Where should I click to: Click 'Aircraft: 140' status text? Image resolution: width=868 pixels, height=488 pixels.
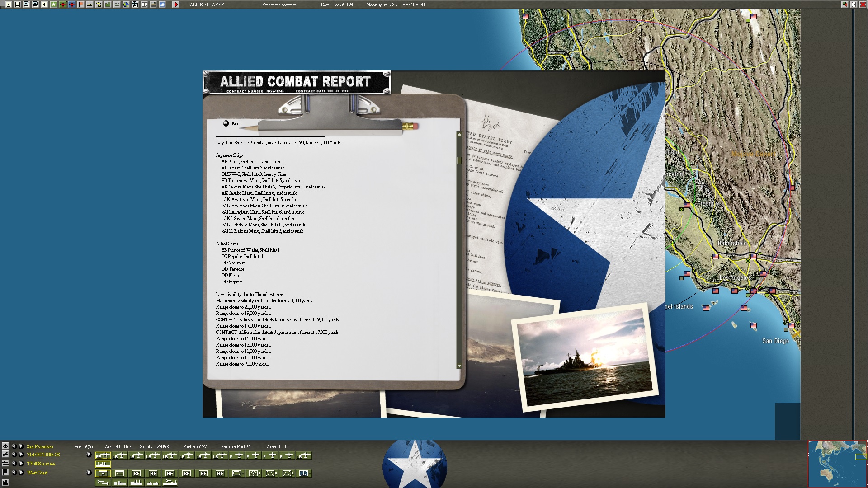[x=279, y=446]
